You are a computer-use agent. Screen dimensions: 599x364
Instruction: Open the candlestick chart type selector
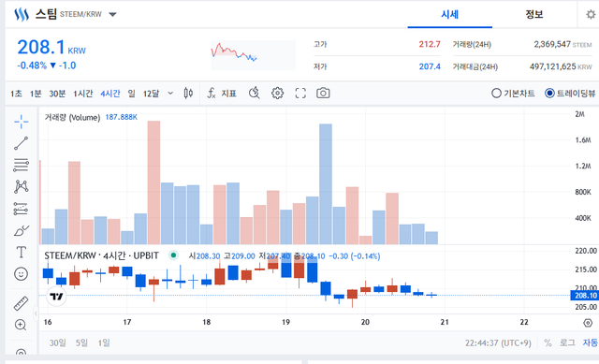[x=188, y=94]
